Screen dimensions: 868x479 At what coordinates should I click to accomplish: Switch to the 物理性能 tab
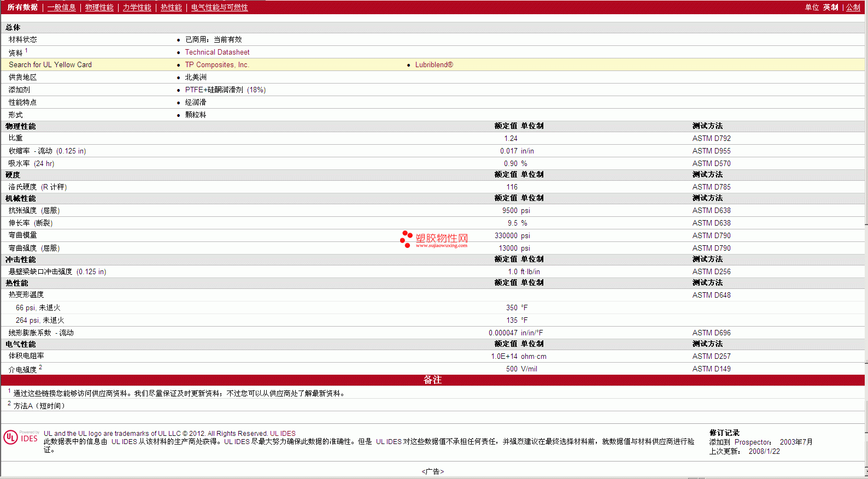pyautogui.click(x=99, y=7)
